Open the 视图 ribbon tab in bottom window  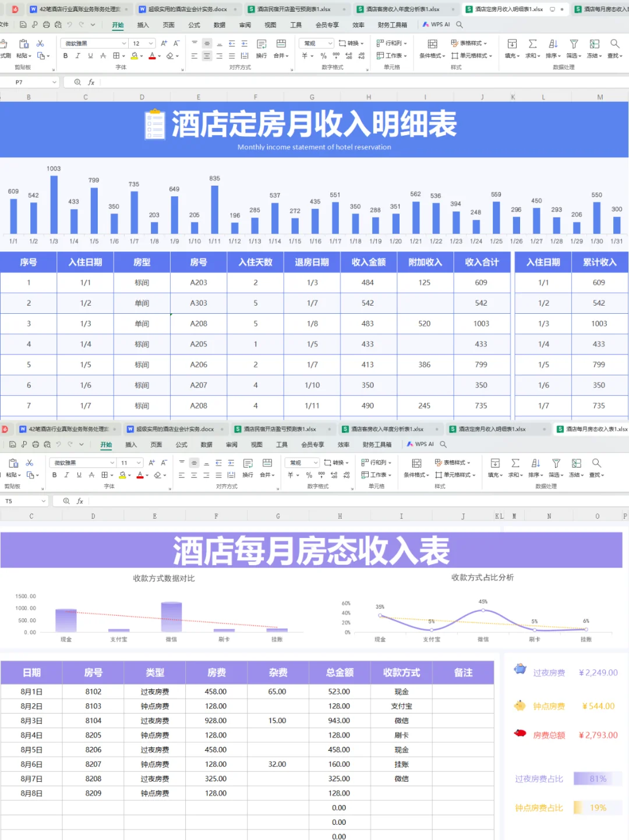(x=256, y=444)
